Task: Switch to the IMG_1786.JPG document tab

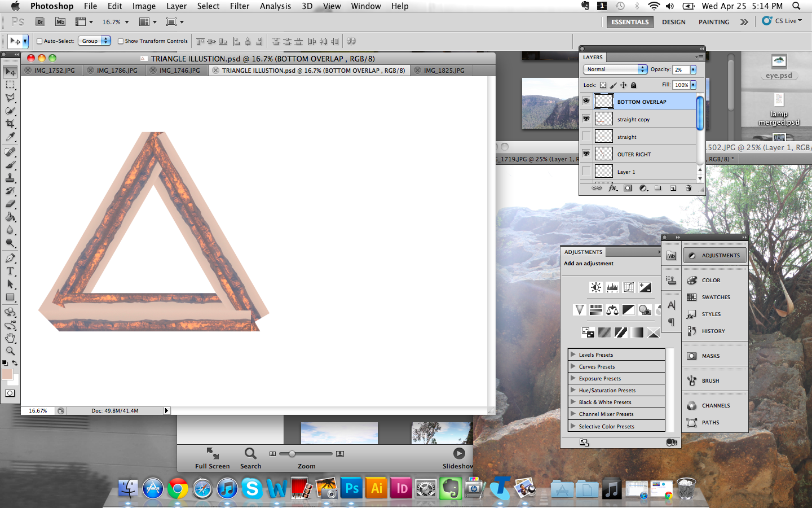Action: pyautogui.click(x=114, y=71)
